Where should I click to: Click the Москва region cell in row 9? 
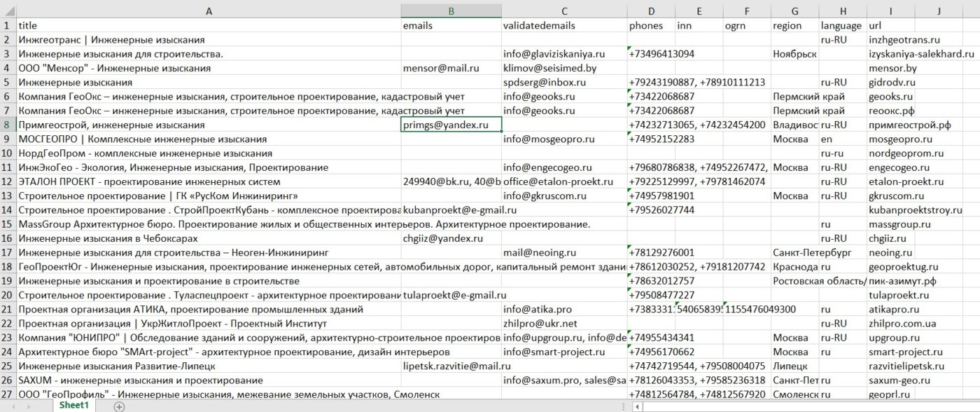[x=794, y=139]
